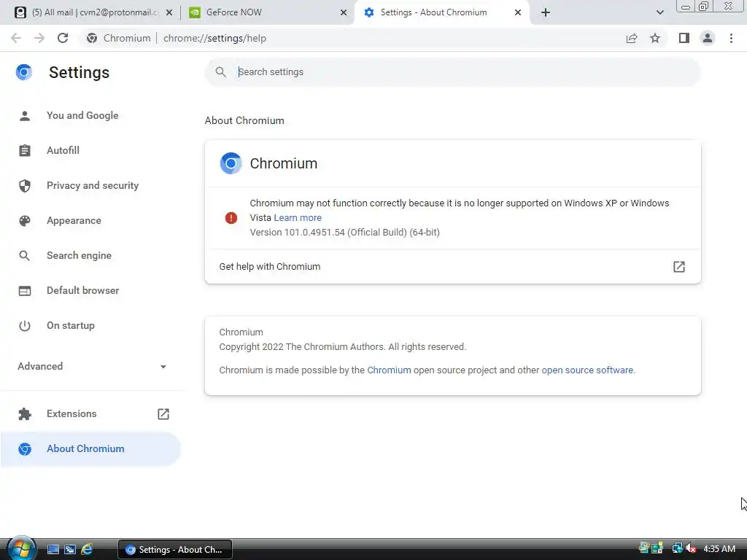The width and height of the screenshot is (747, 560).
Task: Open the tab search chevron
Action: (659, 12)
